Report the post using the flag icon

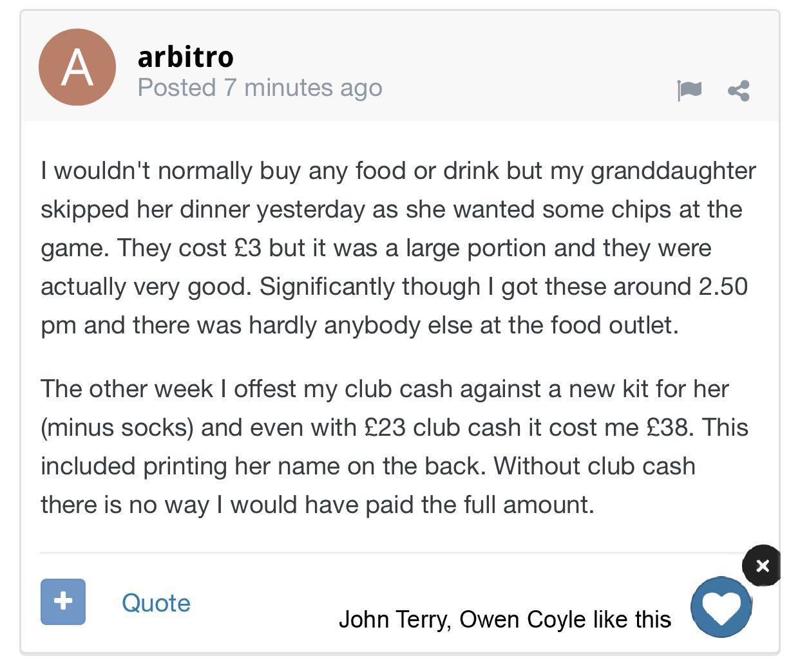click(689, 89)
